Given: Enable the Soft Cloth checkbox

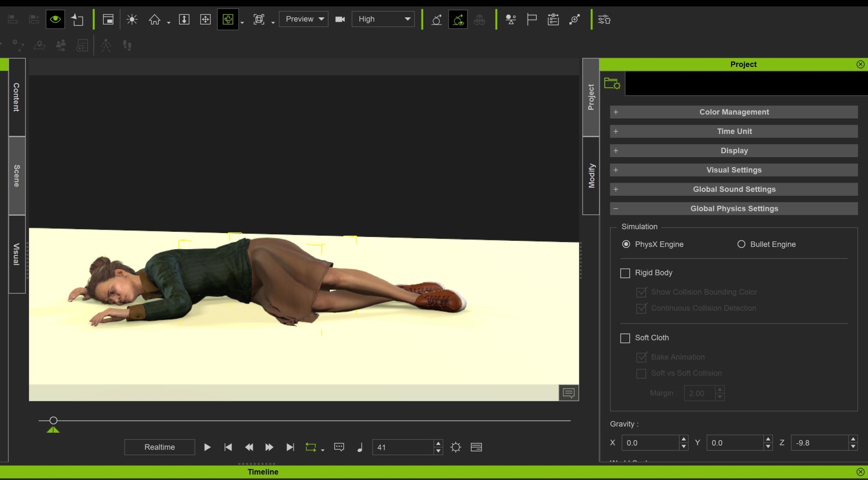Looking at the screenshot, I should pos(625,338).
